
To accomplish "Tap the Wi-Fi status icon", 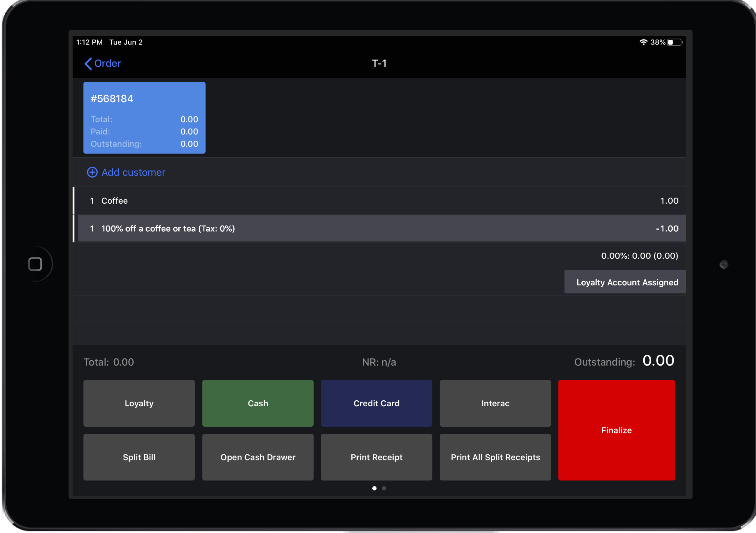I will coord(643,42).
